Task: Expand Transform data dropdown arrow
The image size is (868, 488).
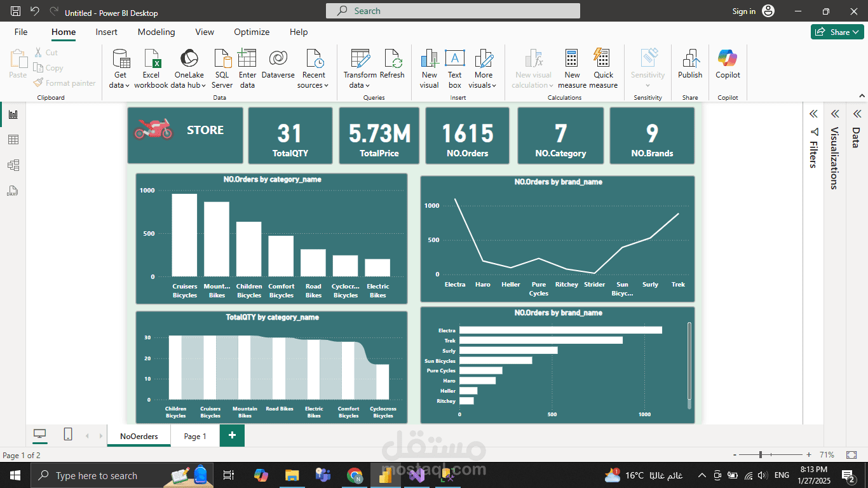Action: [x=369, y=86]
